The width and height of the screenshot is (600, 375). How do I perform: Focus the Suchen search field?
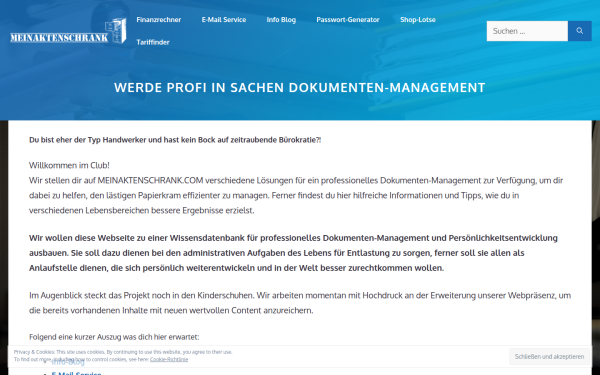(527, 31)
